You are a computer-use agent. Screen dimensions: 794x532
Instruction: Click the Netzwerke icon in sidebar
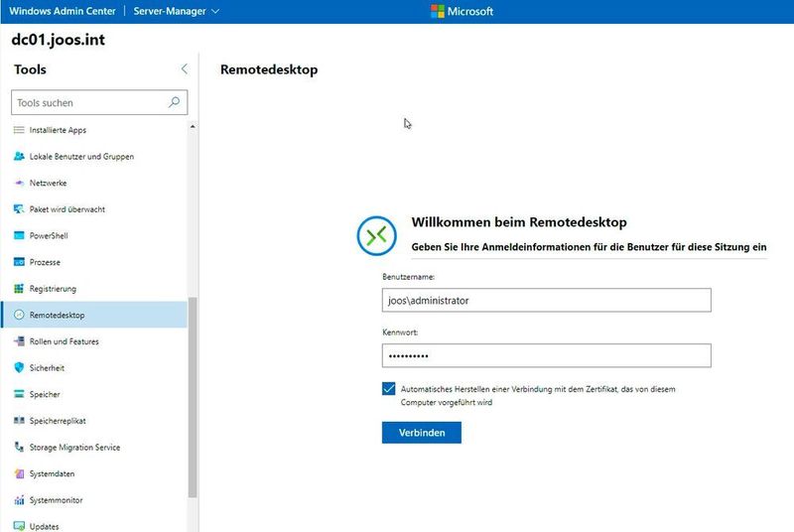19,183
